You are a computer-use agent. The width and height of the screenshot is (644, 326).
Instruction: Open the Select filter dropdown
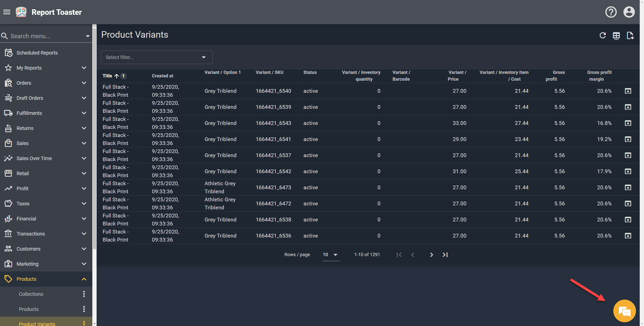click(157, 57)
